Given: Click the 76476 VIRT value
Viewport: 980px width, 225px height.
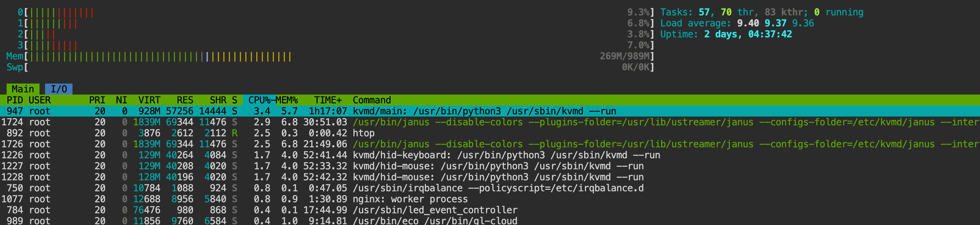Looking at the screenshot, I should pos(146,211).
